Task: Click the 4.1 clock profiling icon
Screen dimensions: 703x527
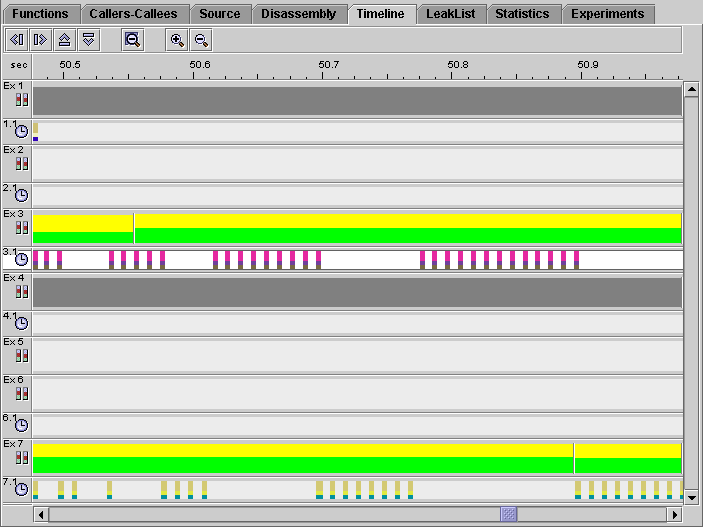Action: click(22, 323)
